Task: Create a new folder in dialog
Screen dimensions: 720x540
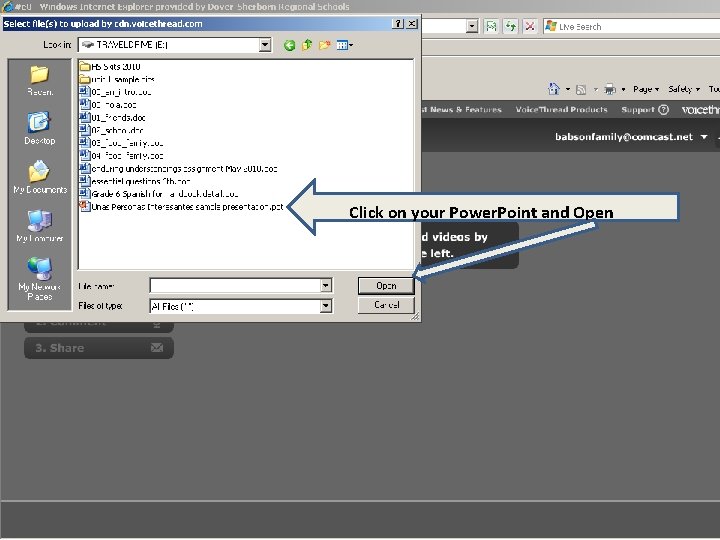Action: click(325, 45)
